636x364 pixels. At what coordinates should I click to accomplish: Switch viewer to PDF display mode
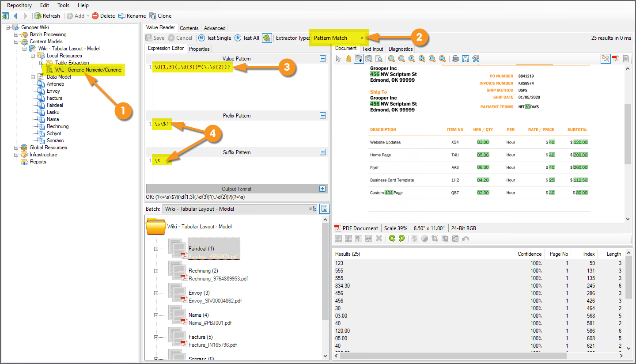coord(616,59)
